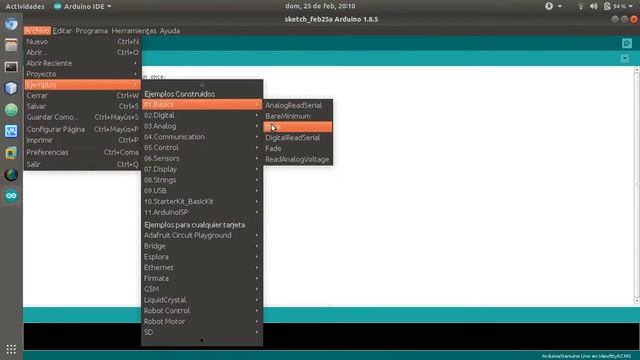Choose Salvar from the menu
Viewport: 640px width, 360px height.
tap(82, 106)
